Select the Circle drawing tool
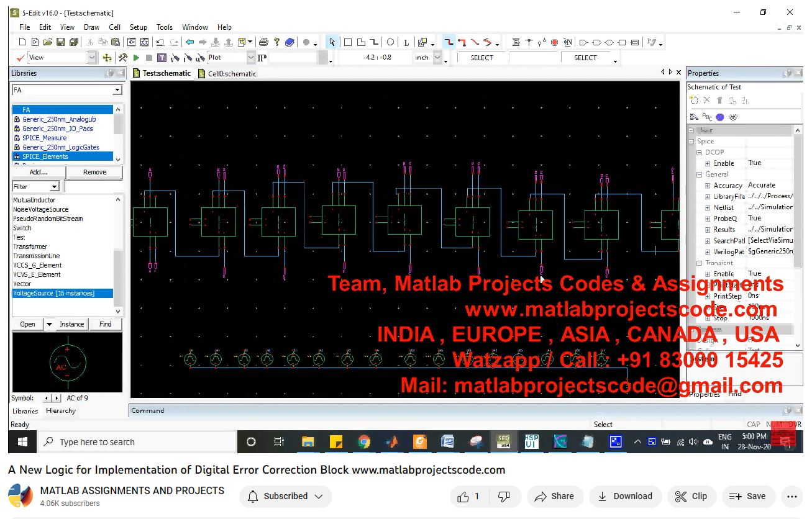This screenshot has width=812, height=519. pyautogui.click(x=390, y=42)
